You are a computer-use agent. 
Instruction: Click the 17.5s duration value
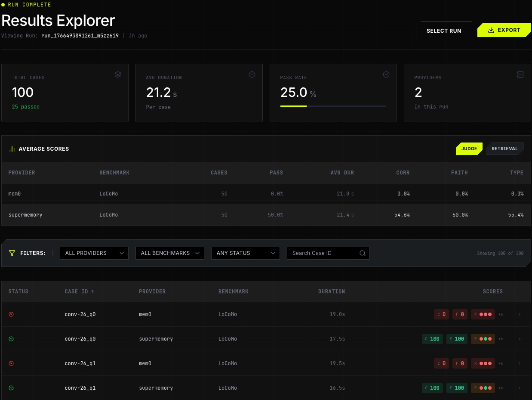(337, 339)
